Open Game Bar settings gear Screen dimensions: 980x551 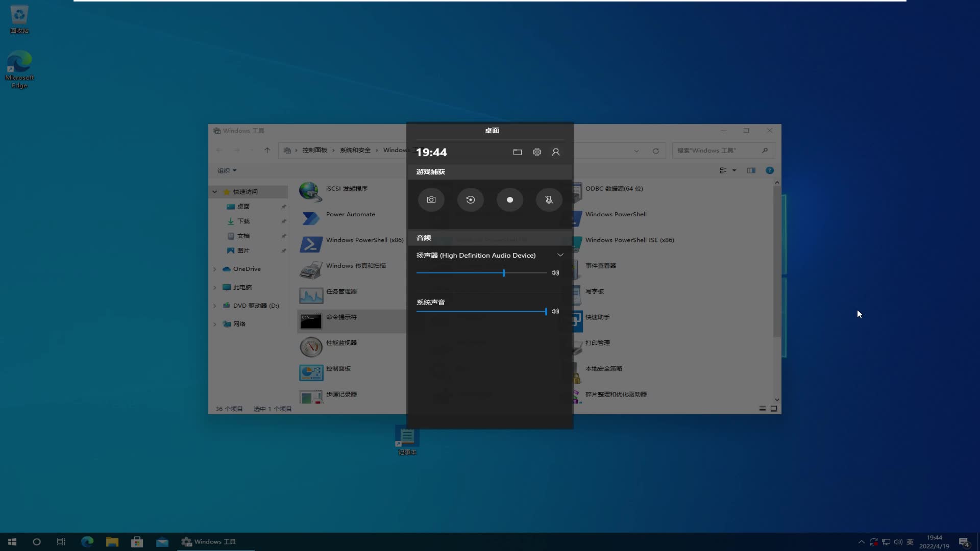(x=536, y=152)
